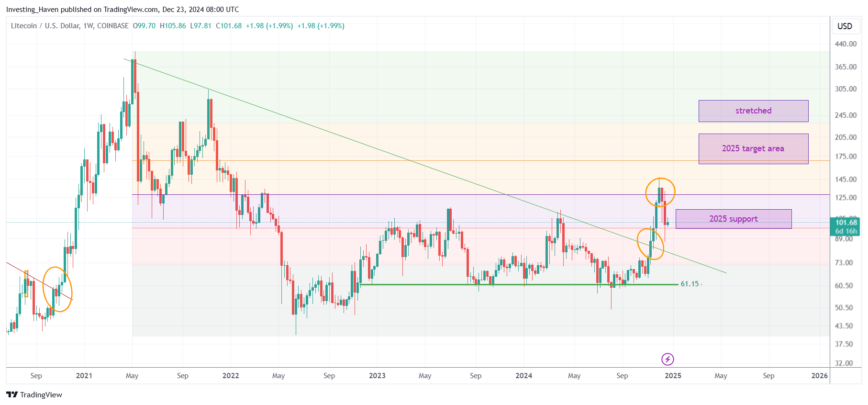Click the TradingView logo at bottom left
This screenshot has width=868, height=405.
coord(34,394)
